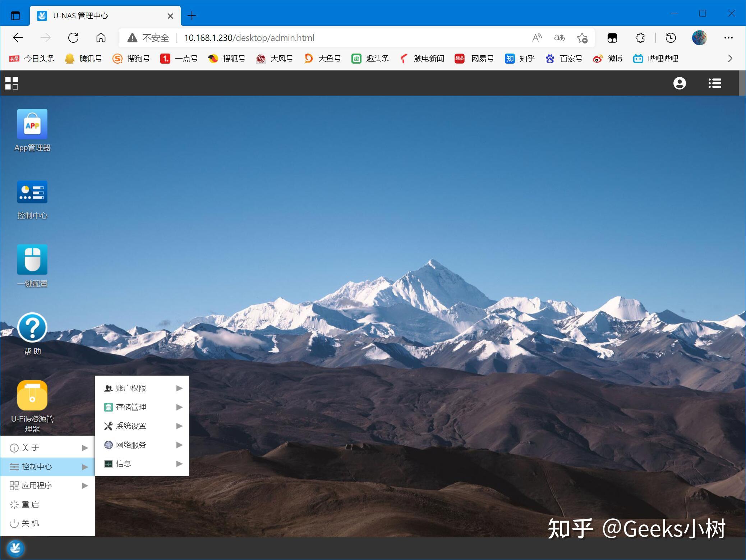Click the browser address bar URL
The width and height of the screenshot is (746, 560).
[249, 38]
